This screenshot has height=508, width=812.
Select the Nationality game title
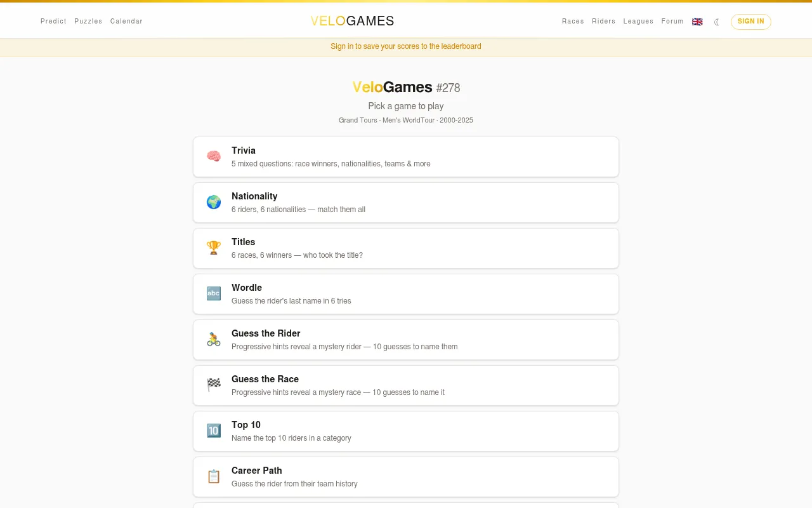coord(254,196)
